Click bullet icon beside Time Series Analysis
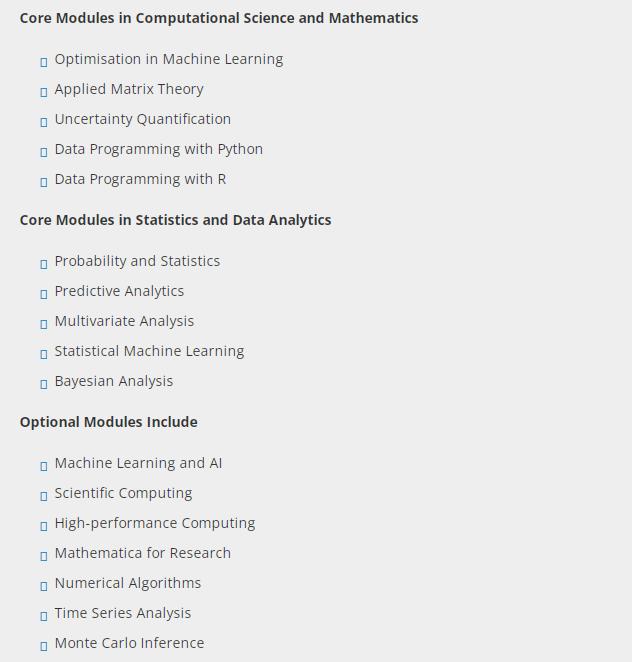 [44, 616]
